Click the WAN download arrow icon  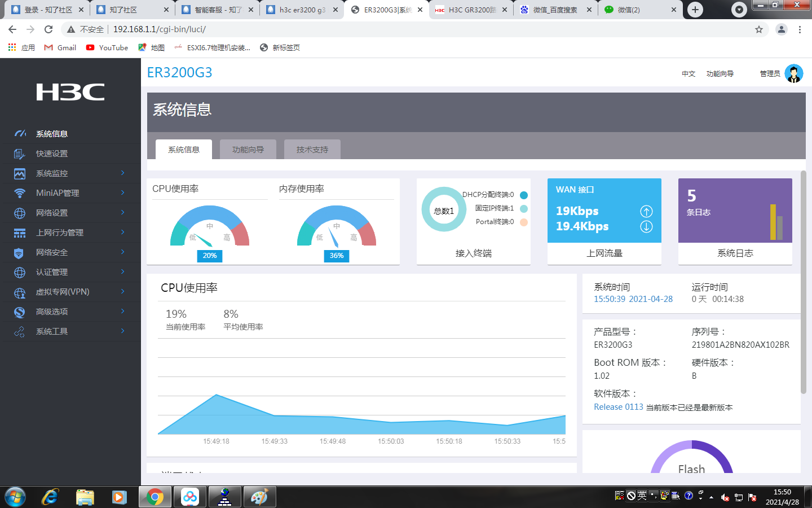point(646,226)
